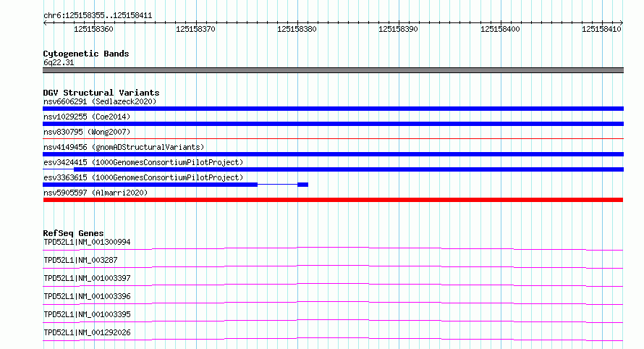The width and height of the screenshot is (644, 349).
Task: Select the blue bar of nsv6606291
Action: [x=333, y=109]
